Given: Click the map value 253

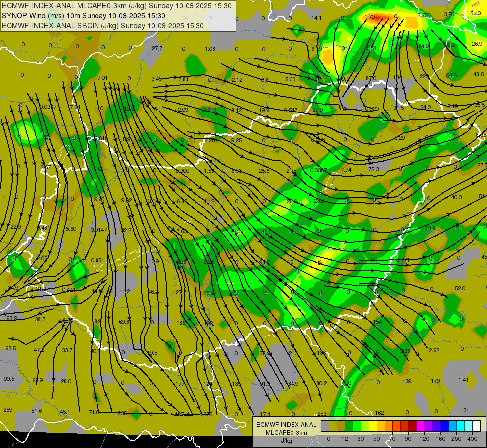Looking at the screenshot, I should point(322,414).
